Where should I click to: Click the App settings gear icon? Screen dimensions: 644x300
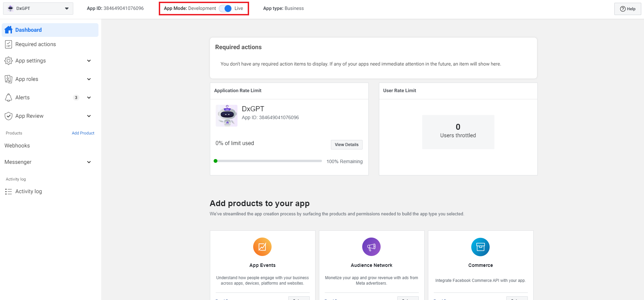(9, 61)
